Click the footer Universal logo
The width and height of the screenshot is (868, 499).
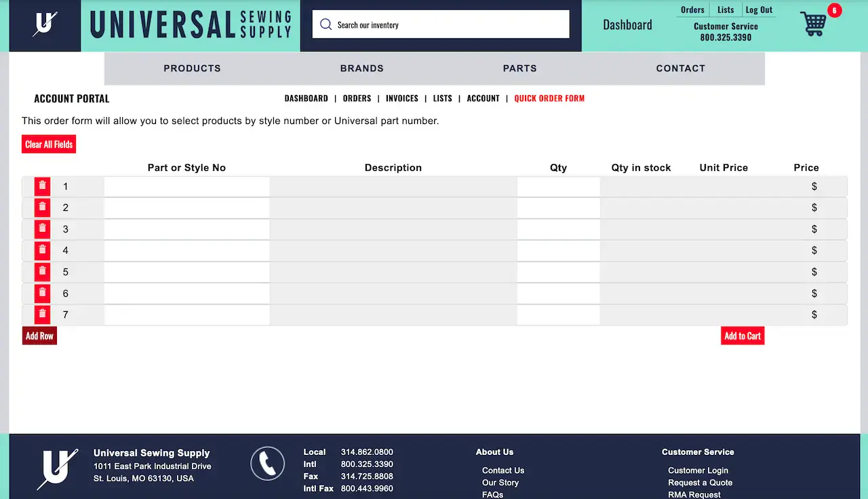click(57, 469)
